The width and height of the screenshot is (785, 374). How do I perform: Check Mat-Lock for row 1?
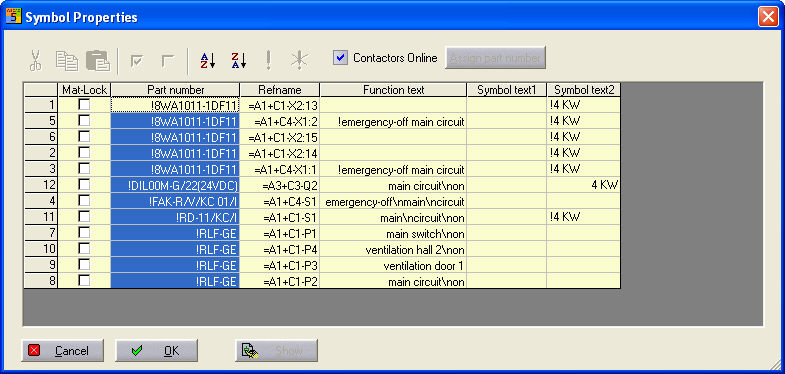85,105
